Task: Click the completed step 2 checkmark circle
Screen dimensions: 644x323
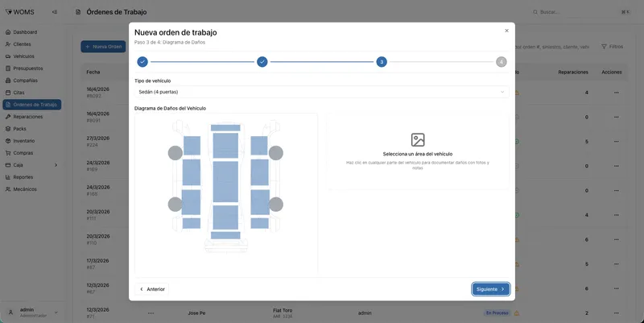Action: click(262, 62)
